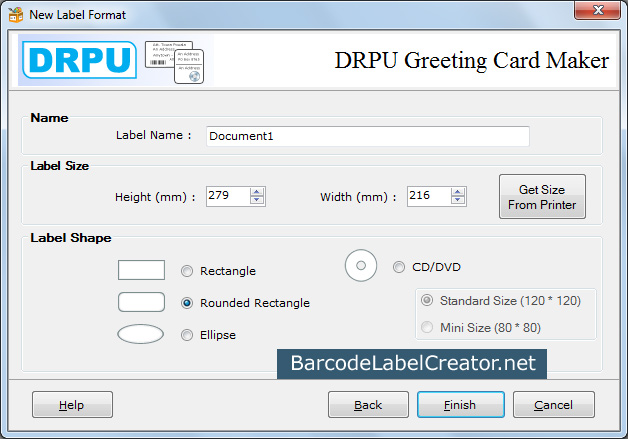
Task: Click the 'New Label Format' window title
Action: [x=78, y=15]
